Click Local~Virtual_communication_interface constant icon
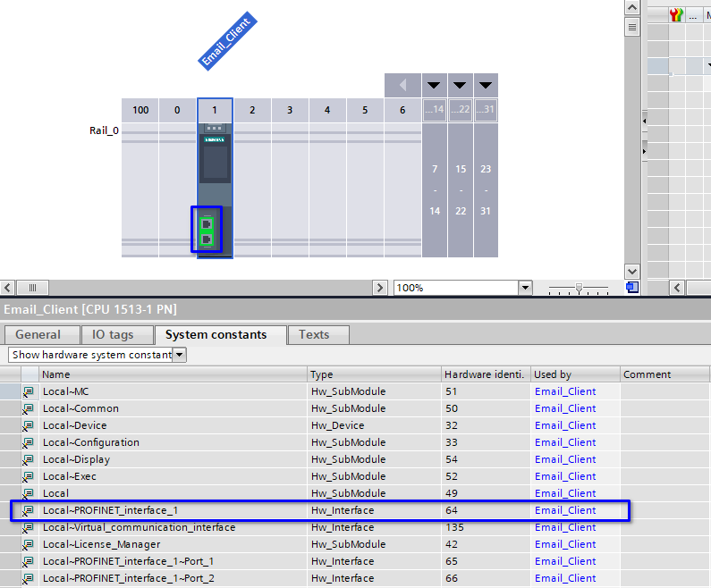The width and height of the screenshot is (711, 588). tap(29, 528)
